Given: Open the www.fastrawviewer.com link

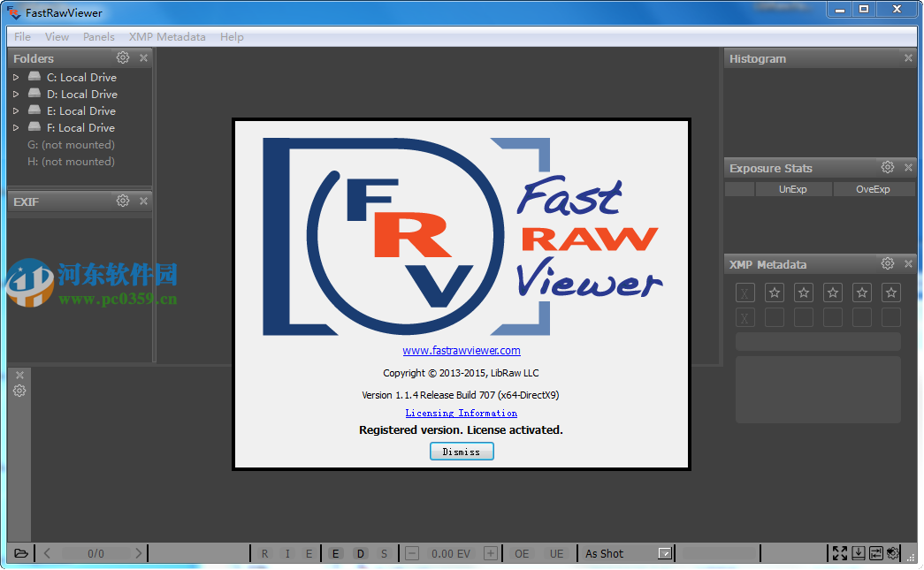Looking at the screenshot, I should pos(461,350).
